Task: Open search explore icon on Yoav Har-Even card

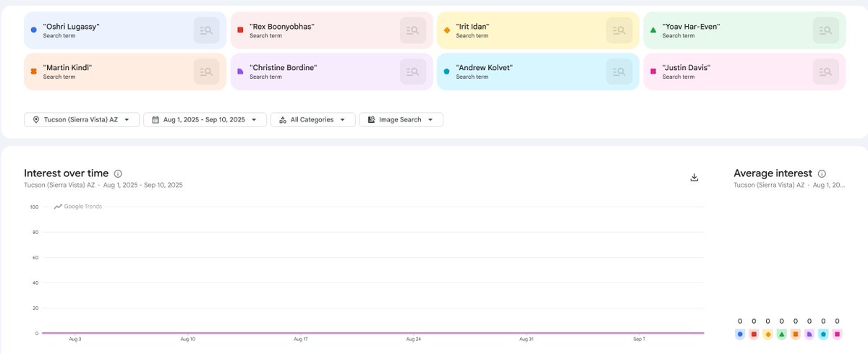Action: pos(825,30)
